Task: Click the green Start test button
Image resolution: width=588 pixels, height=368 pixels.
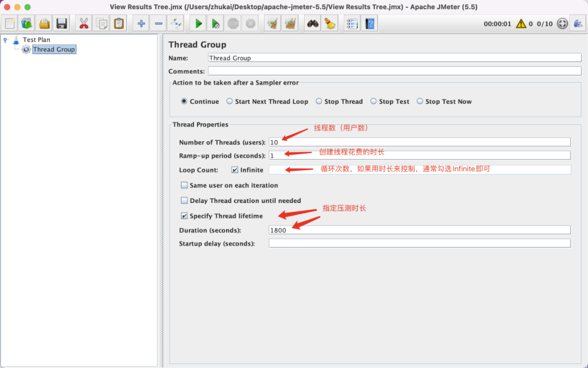Action: [198, 23]
